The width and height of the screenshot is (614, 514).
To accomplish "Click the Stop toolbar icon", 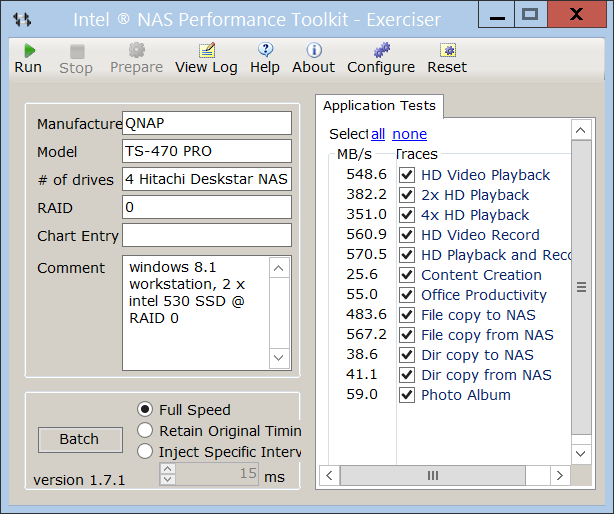I will (77, 51).
